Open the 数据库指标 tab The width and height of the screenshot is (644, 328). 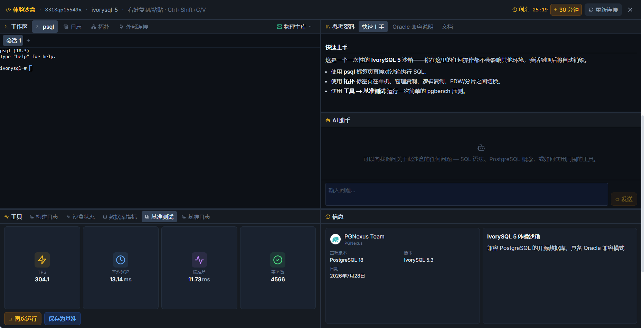120,217
